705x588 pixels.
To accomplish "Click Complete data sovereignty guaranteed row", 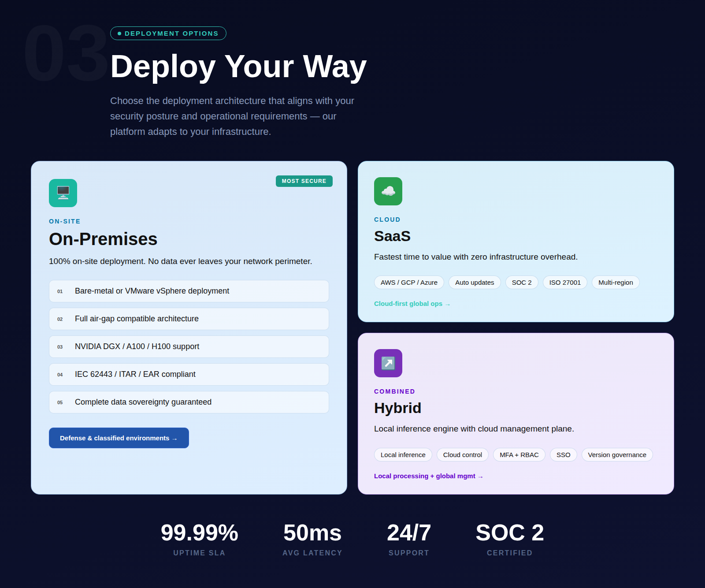I will coord(189,402).
